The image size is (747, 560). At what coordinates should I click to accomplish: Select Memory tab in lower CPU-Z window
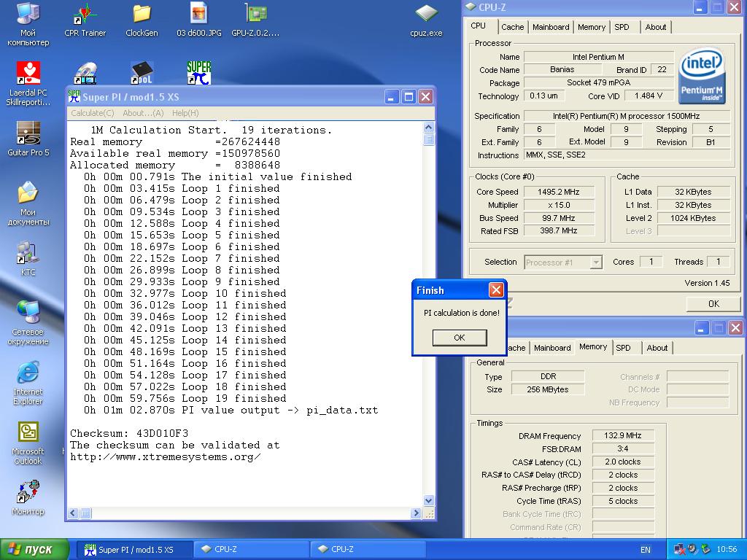[593, 346]
